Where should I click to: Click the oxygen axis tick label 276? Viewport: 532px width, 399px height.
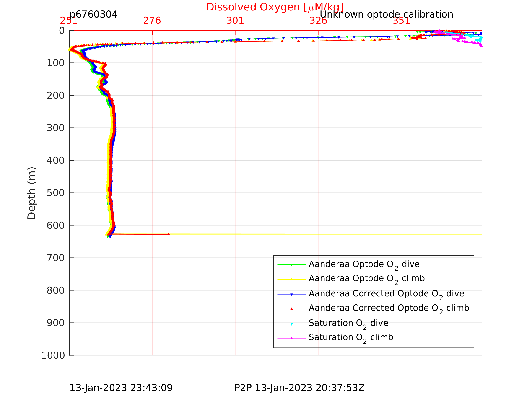point(152,21)
